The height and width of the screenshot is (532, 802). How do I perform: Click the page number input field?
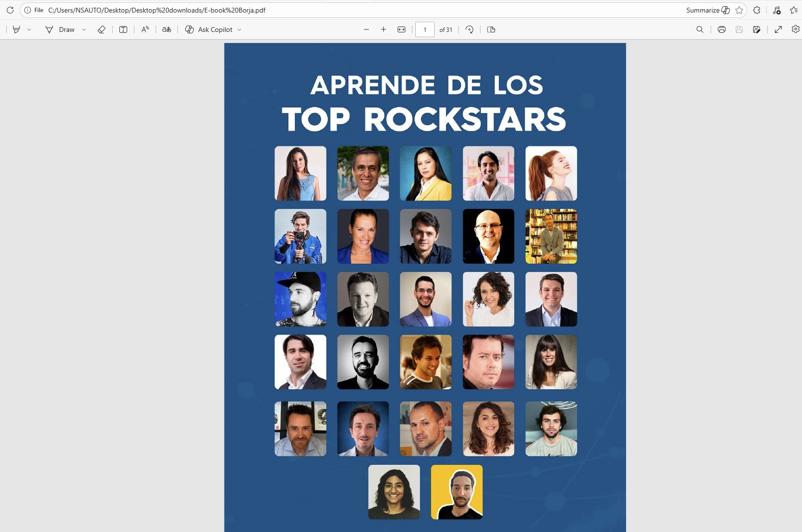(424, 29)
